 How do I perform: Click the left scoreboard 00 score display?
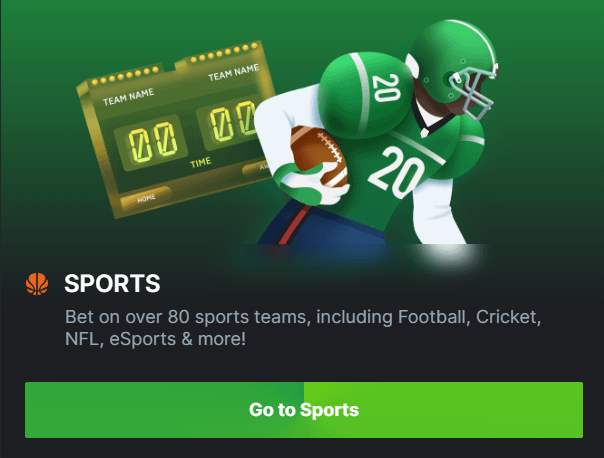(152, 143)
